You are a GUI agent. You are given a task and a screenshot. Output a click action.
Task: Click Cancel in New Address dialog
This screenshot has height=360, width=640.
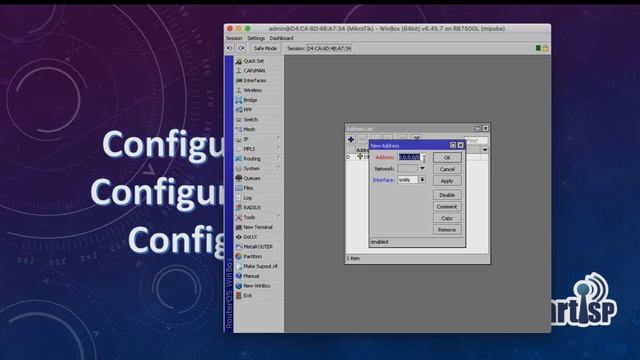tap(447, 169)
